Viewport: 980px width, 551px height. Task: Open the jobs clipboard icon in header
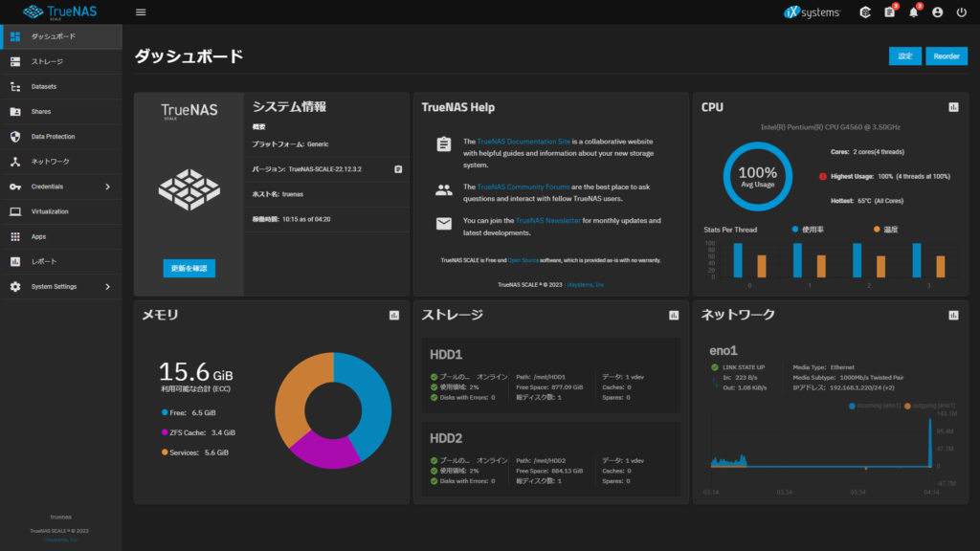click(x=889, y=12)
